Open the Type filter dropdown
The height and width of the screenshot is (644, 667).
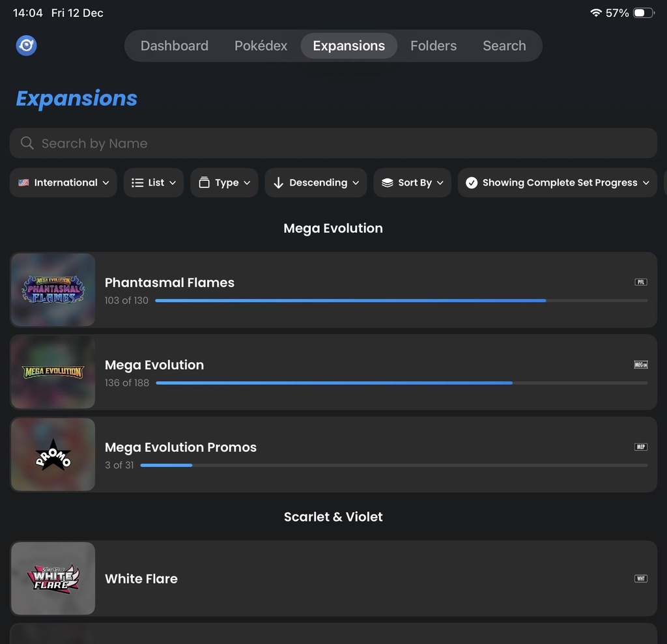tap(224, 183)
